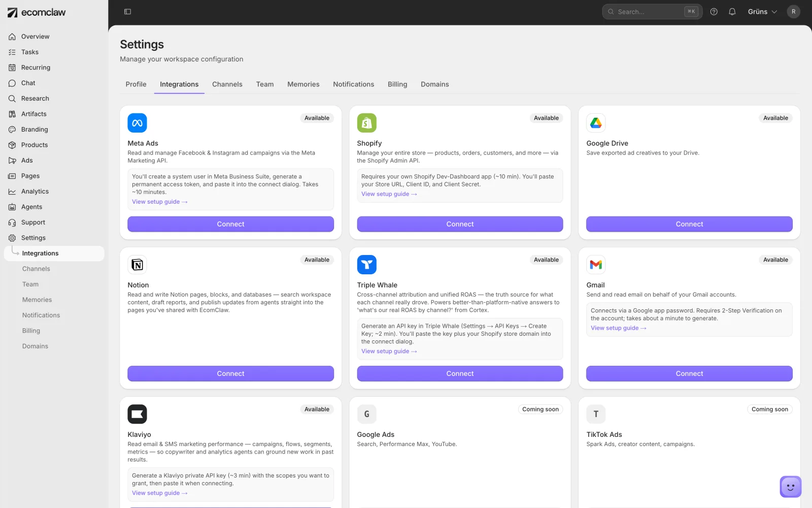Connect the Shopify integration

click(460, 224)
